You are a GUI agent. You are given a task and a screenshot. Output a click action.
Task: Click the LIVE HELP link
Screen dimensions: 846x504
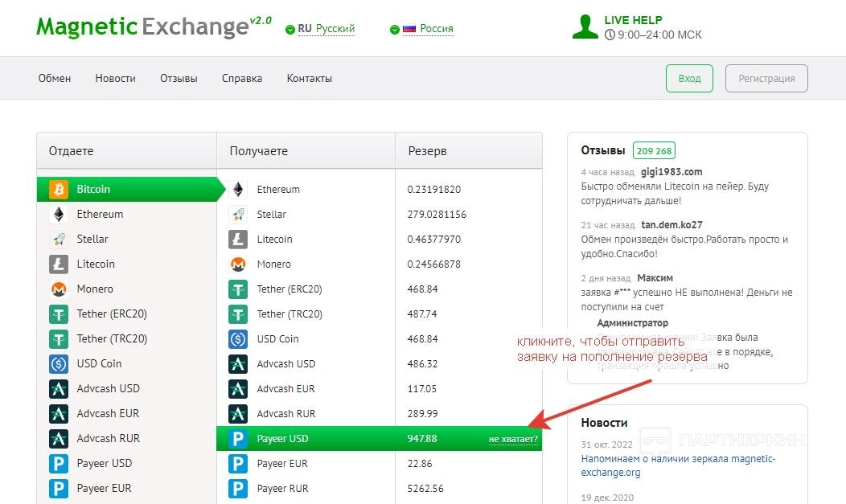(x=633, y=20)
